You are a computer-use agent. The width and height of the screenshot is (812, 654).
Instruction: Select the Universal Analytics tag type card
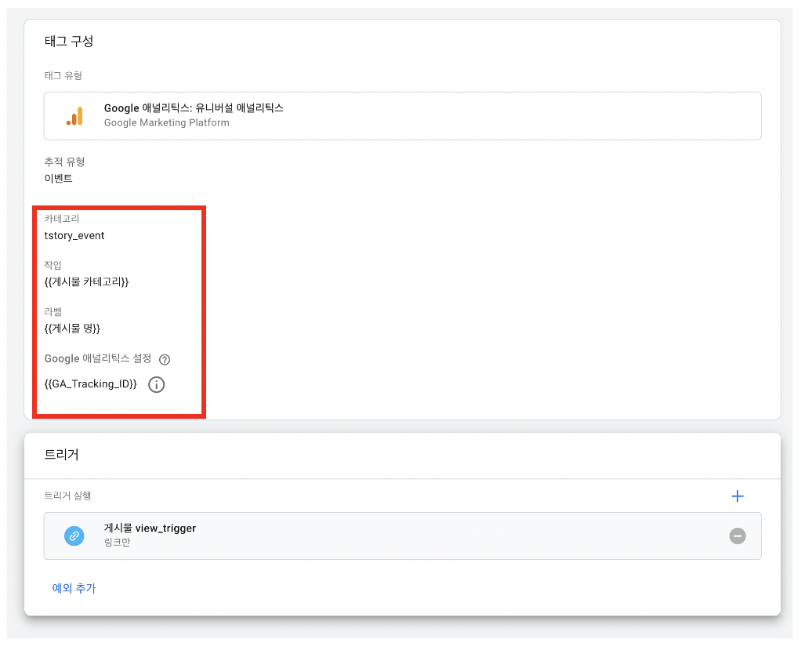[402, 116]
